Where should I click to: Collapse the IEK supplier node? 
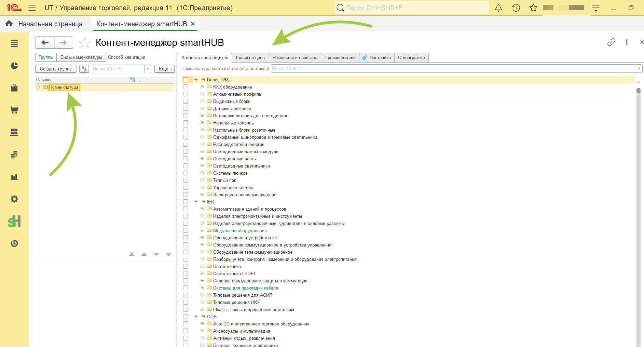(x=196, y=202)
